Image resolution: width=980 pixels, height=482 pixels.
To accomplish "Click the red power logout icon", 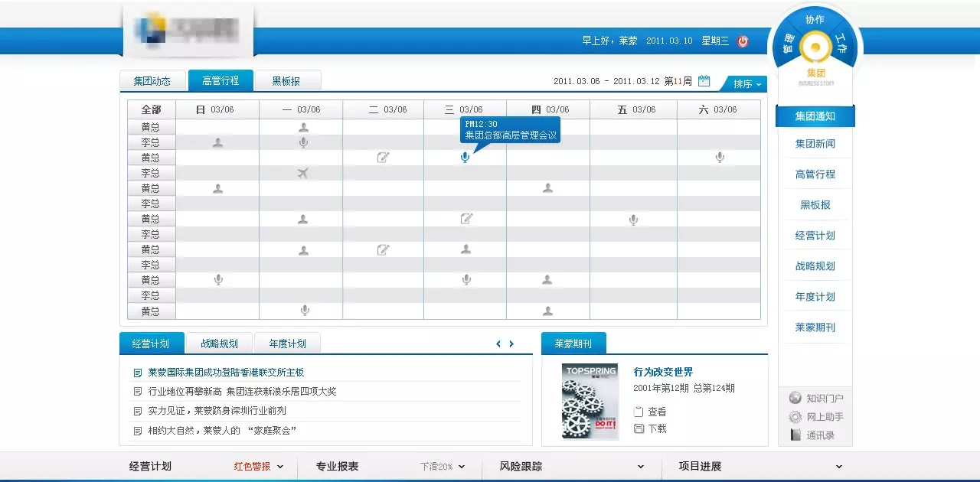I will pyautogui.click(x=743, y=41).
